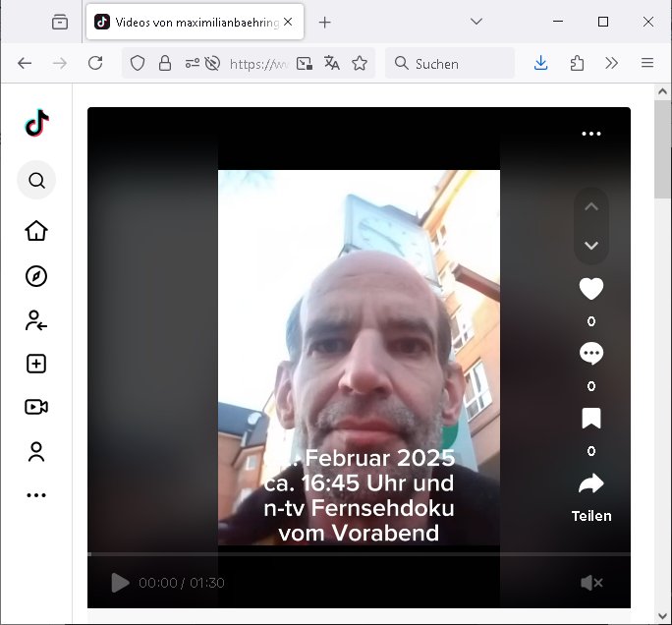
Task: Open the profile icon in the sidebar
Action: click(36, 452)
